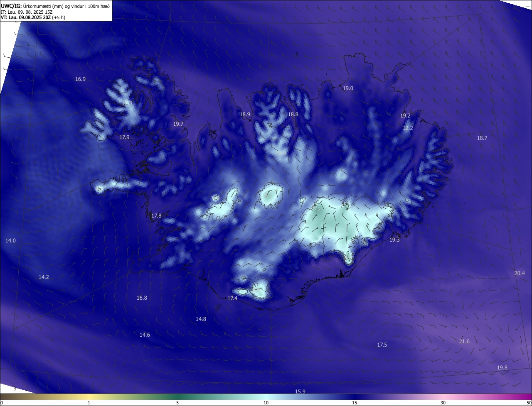Select the 16.9 value label on the map

click(x=80, y=79)
